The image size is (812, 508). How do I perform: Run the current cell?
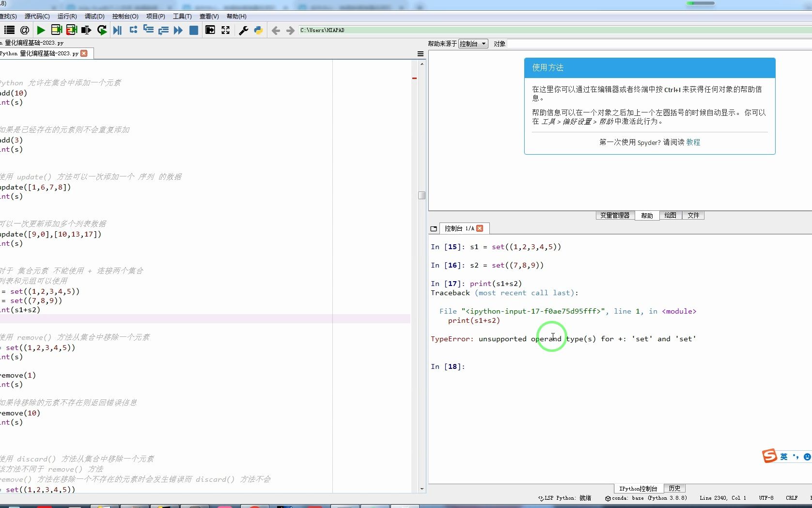point(56,30)
